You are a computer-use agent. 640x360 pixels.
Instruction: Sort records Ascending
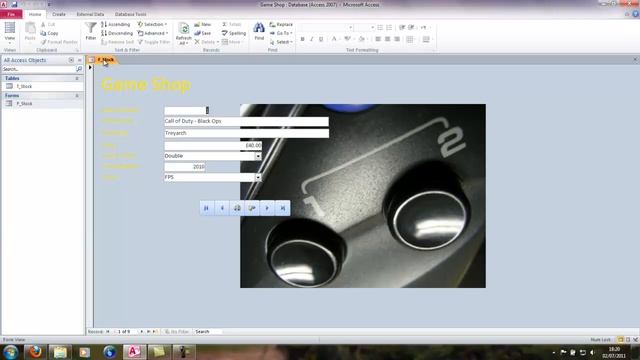116,24
